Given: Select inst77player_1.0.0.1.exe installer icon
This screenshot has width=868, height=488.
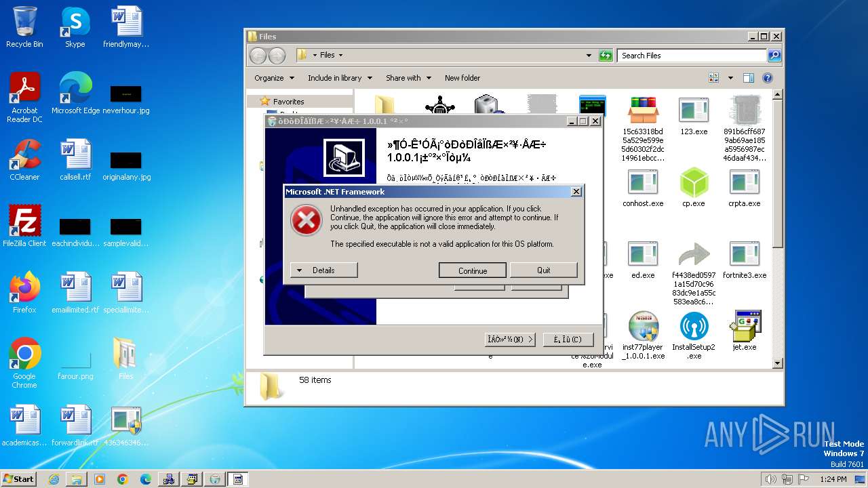Looking at the screenshot, I should click(x=643, y=335).
